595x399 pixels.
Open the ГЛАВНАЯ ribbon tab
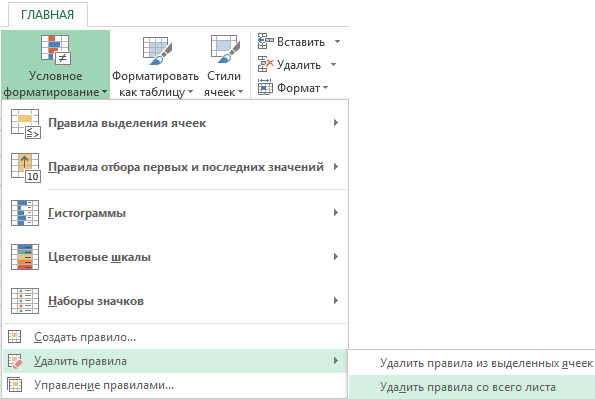[47, 14]
